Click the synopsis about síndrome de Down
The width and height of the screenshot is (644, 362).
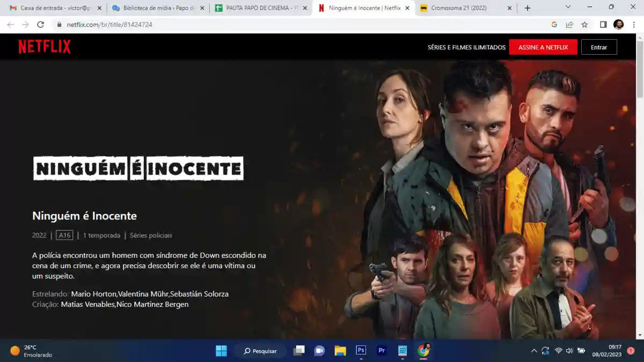pos(149,265)
